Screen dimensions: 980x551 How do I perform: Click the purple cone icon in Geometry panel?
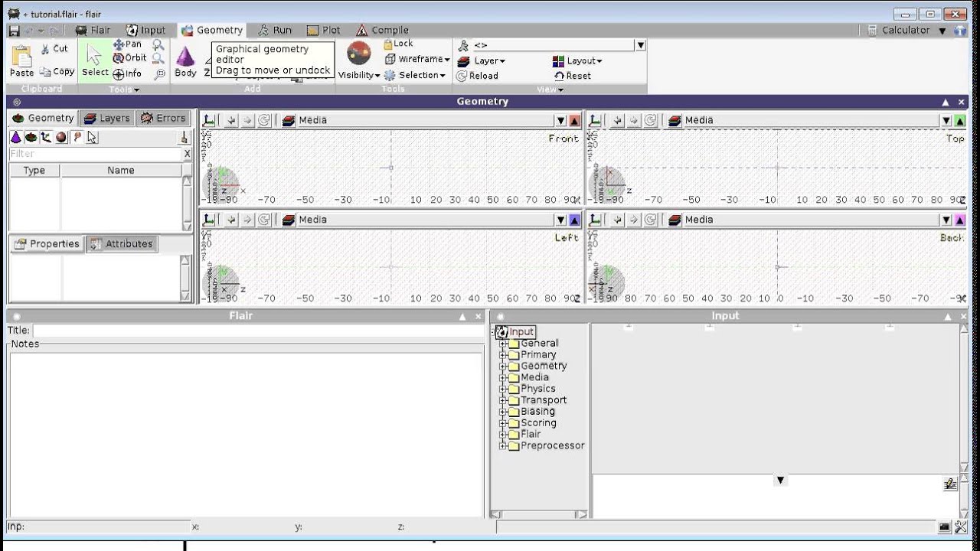[15, 138]
